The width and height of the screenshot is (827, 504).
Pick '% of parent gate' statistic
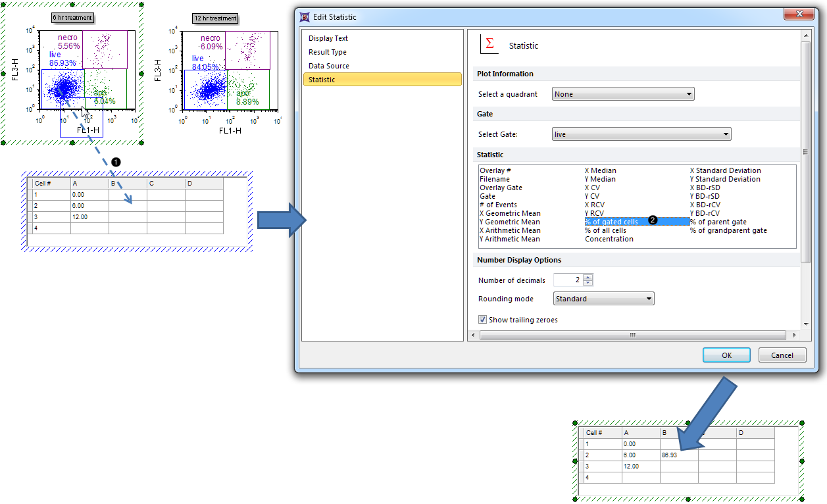[x=718, y=222]
